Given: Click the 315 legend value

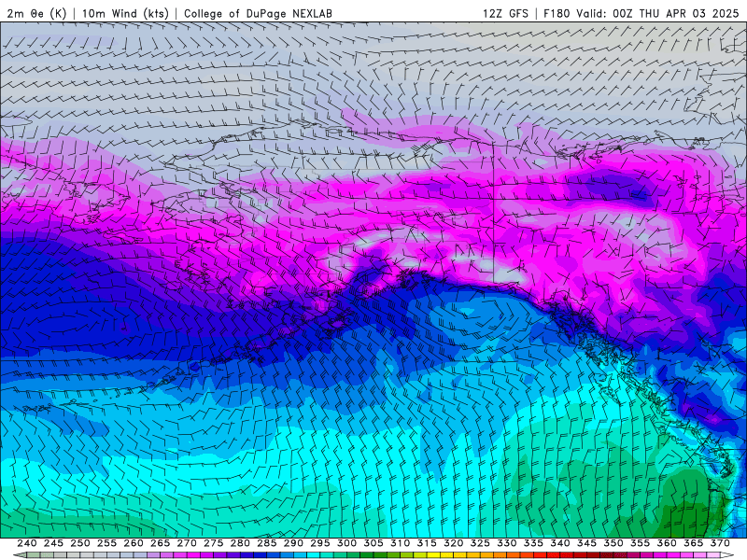Looking at the screenshot, I should pyautogui.click(x=427, y=543).
